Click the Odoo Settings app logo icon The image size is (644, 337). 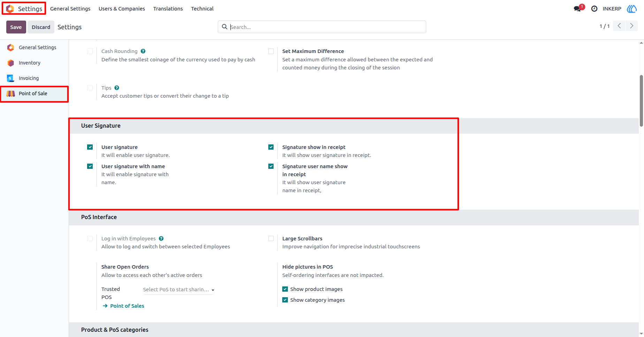coord(10,9)
